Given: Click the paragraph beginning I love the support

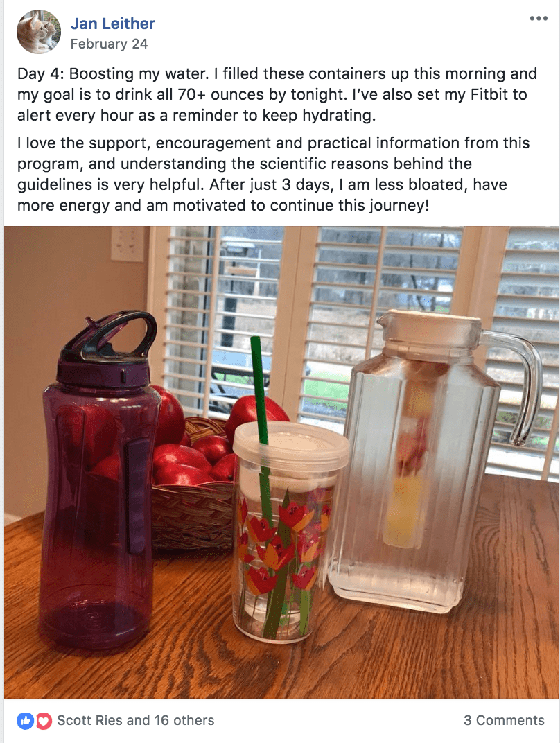Looking at the screenshot, I should 273,174.
